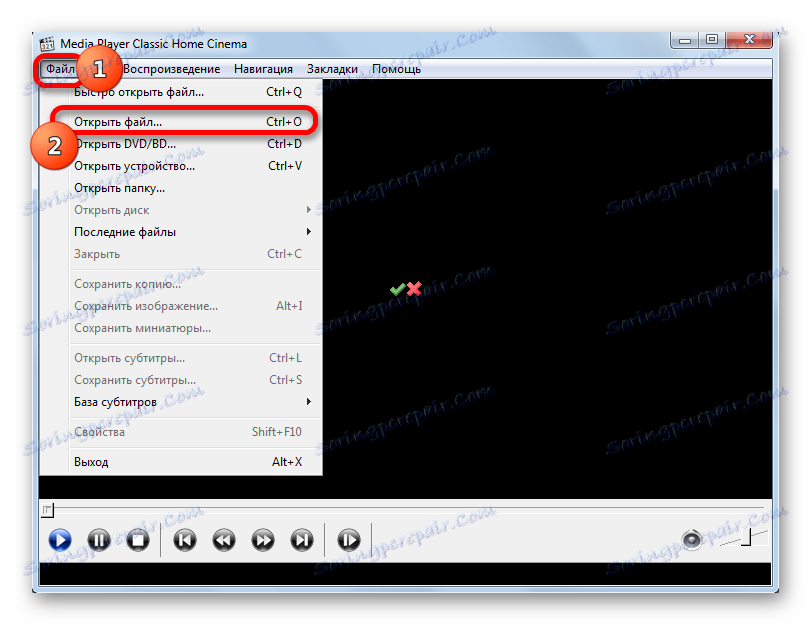The height and width of the screenshot is (625, 811).
Task: Open the Закладки menu
Action: (332, 69)
